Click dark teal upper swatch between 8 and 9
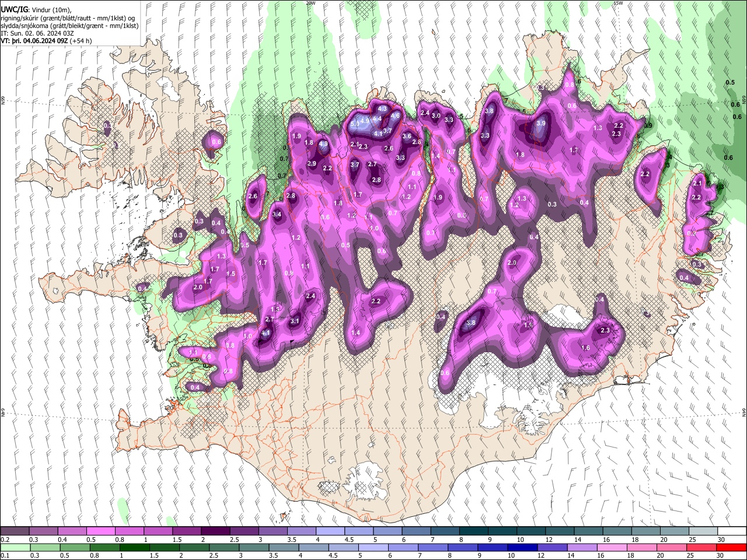747x560 pixels. pyautogui.click(x=474, y=531)
